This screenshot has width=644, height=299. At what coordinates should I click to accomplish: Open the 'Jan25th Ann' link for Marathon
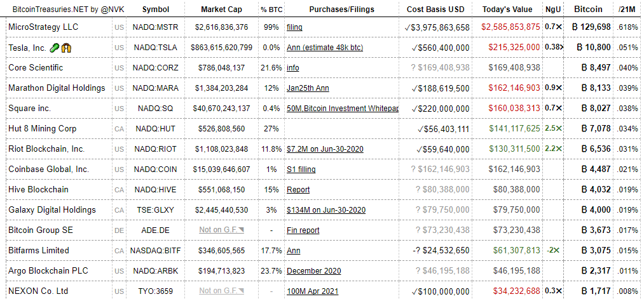308,88
